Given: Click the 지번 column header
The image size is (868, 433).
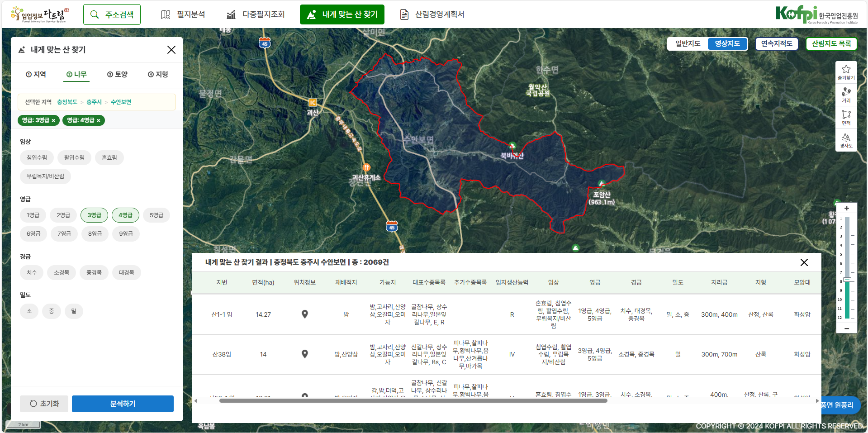Looking at the screenshot, I should (x=222, y=282).
